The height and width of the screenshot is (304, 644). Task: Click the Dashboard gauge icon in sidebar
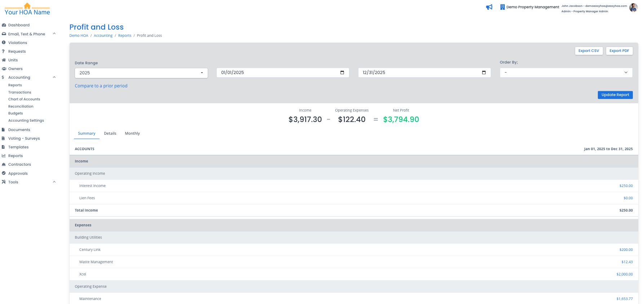pyautogui.click(x=4, y=25)
